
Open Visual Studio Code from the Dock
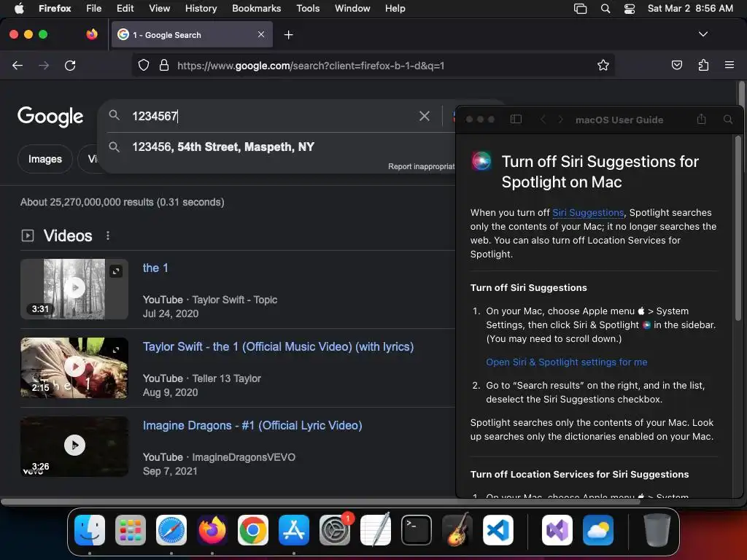[498, 530]
